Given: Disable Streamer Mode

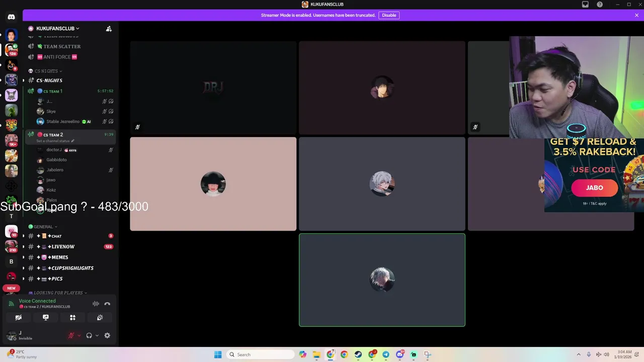Looking at the screenshot, I should tap(389, 15).
